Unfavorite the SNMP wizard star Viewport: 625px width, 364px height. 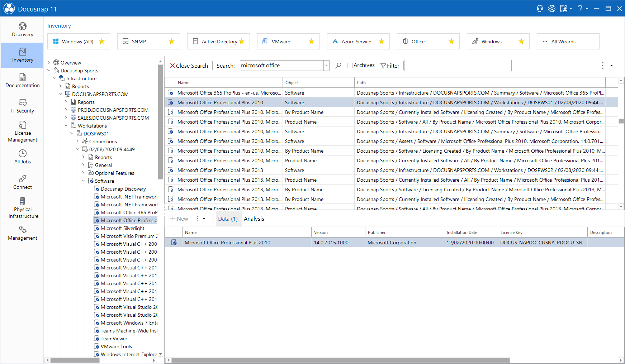[172, 42]
